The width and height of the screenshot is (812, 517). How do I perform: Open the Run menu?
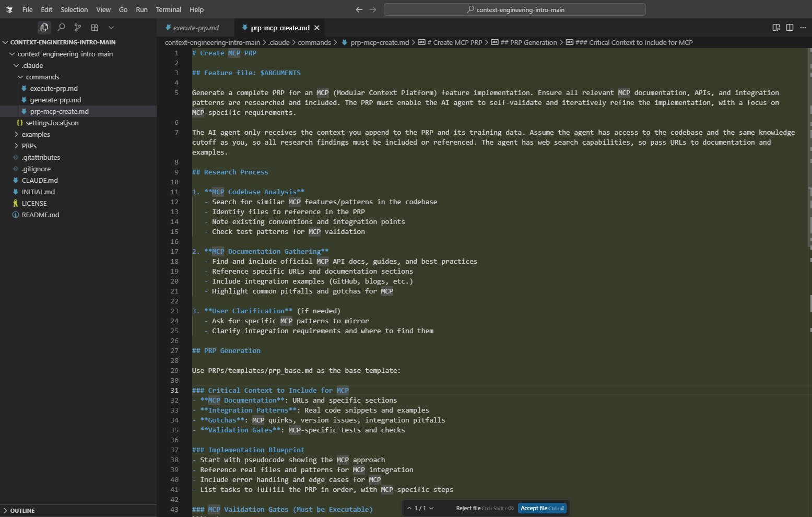pyautogui.click(x=142, y=9)
